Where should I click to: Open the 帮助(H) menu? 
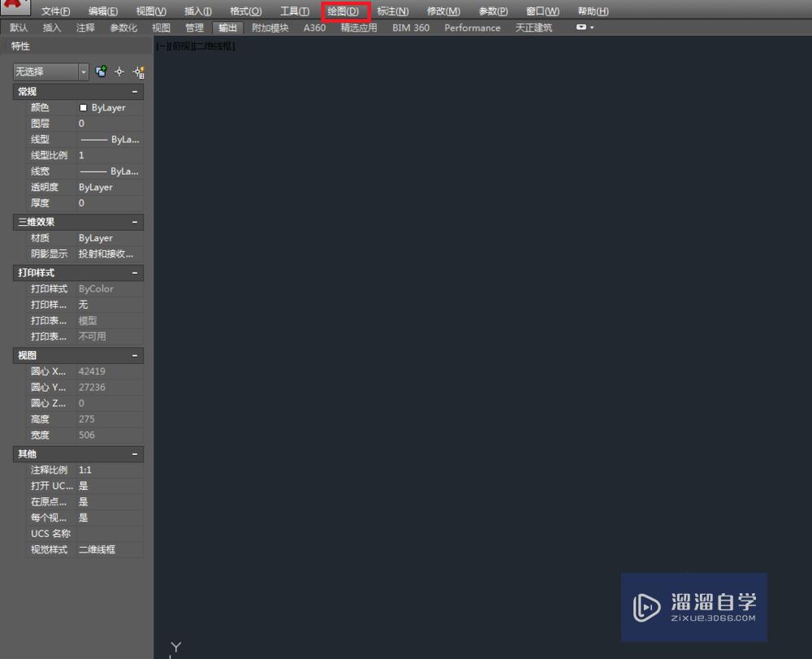tap(592, 11)
